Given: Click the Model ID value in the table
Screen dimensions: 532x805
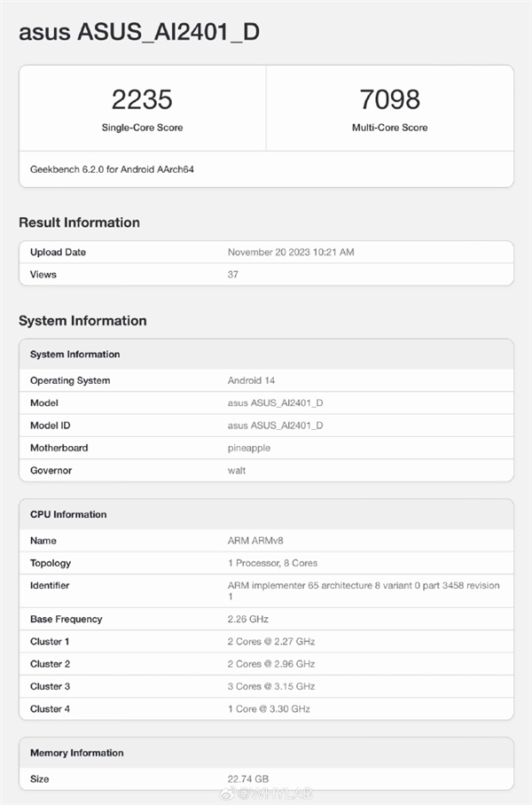Looking at the screenshot, I should (275, 426).
